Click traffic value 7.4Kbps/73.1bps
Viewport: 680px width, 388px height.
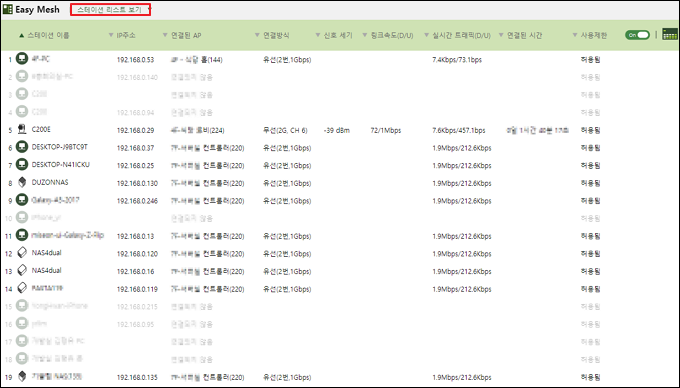point(457,60)
